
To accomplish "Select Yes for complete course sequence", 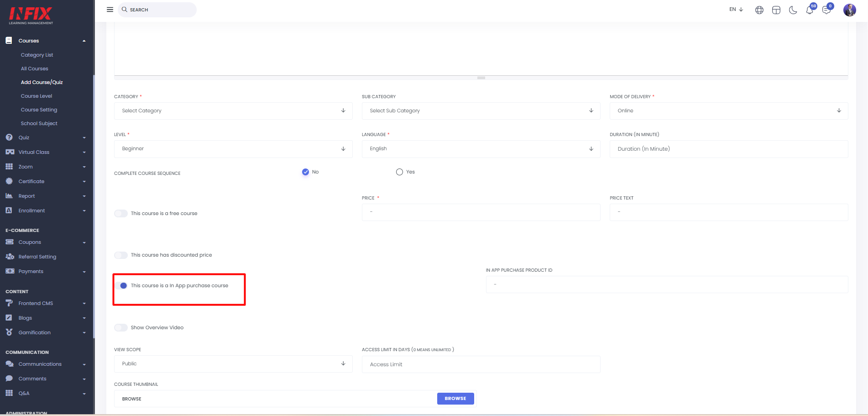I will 399,172.
